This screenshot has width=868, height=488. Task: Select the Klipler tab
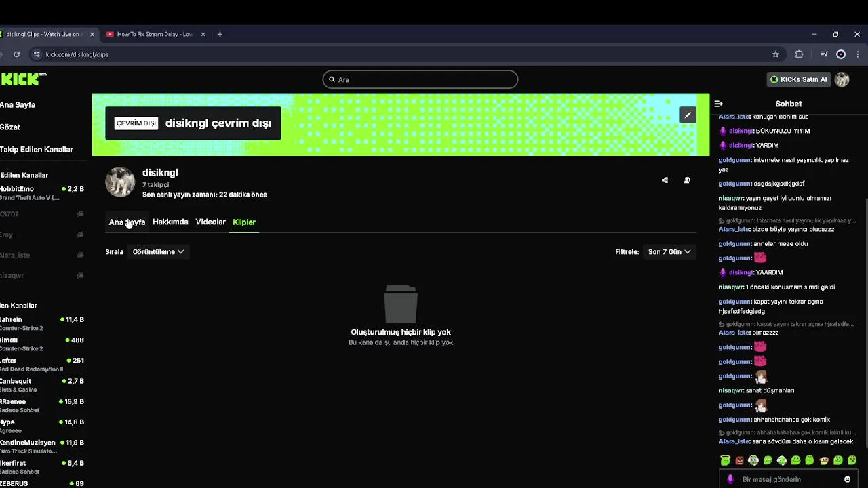244,222
